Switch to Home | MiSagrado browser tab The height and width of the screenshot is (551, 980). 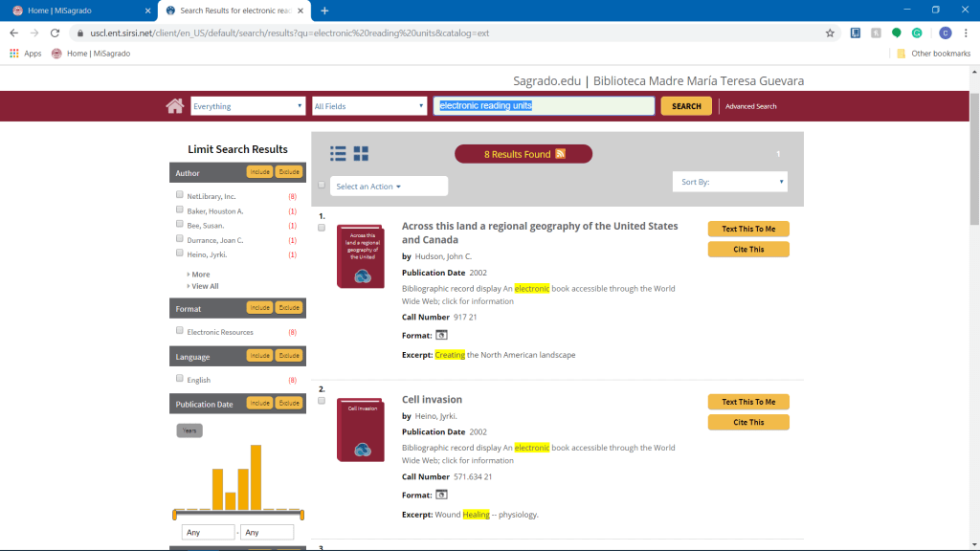pyautogui.click(x=81, y=11)
